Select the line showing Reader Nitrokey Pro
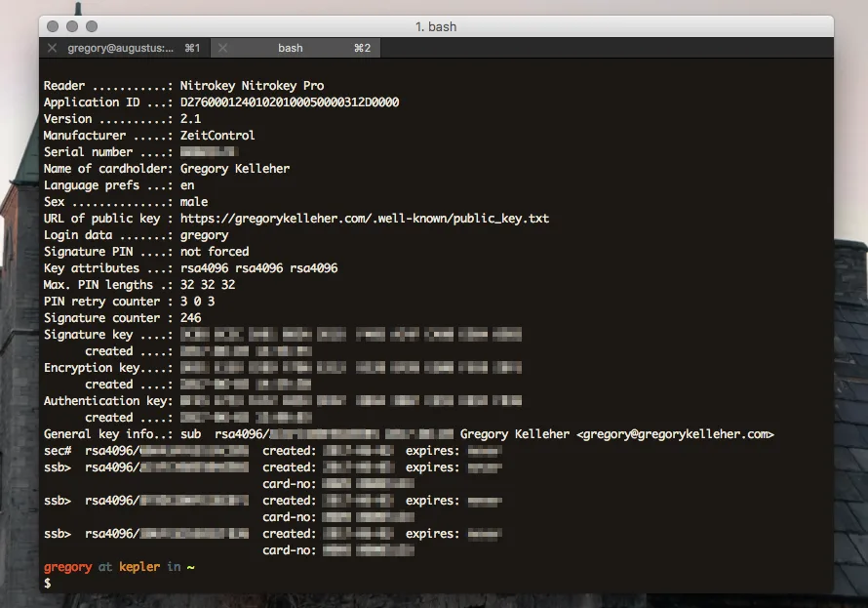Screen dimensions: 868x608 pos(183,85)
